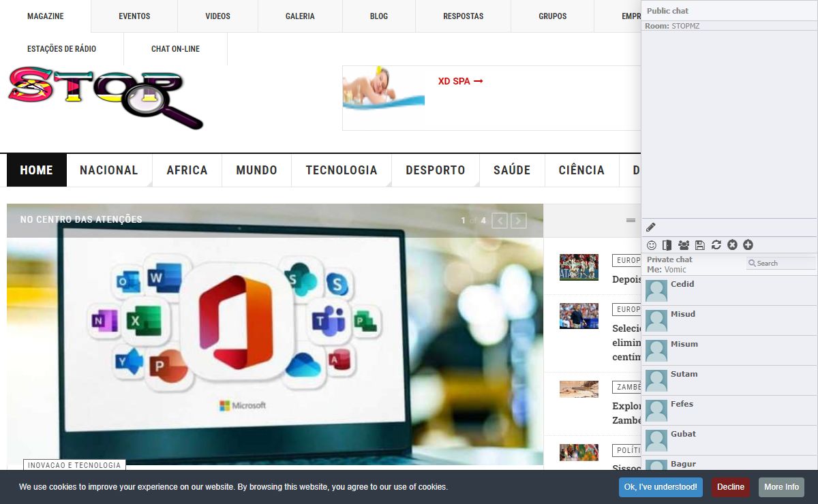Open the Tecnologia navigation menu
Viewport: 818px width, 504px height.
tap(341, 170)
